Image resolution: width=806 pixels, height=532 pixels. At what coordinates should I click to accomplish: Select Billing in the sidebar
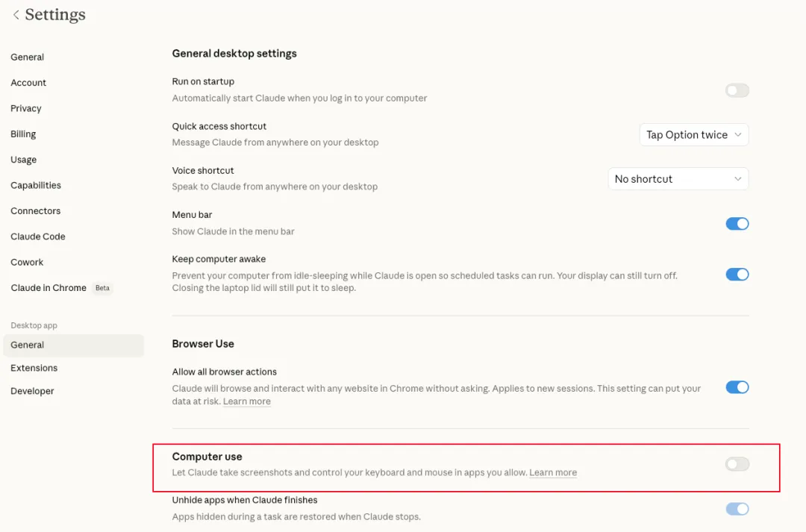tap(23, 134)
